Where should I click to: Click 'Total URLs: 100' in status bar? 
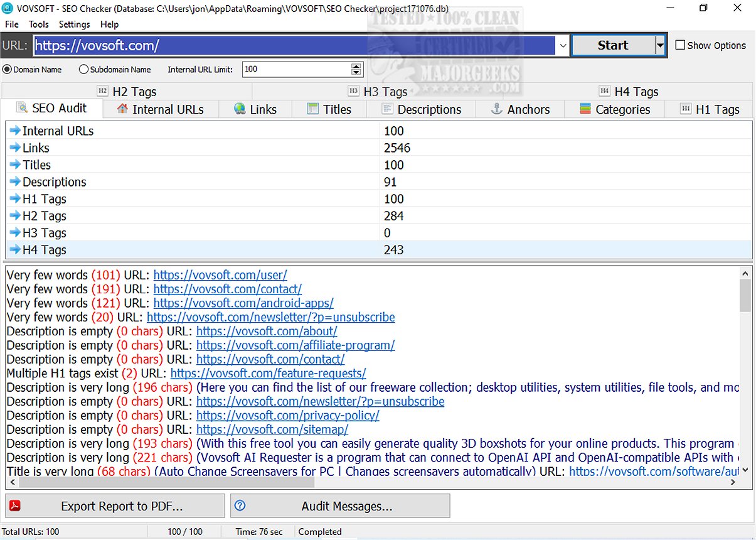click(x=31, y=532)
